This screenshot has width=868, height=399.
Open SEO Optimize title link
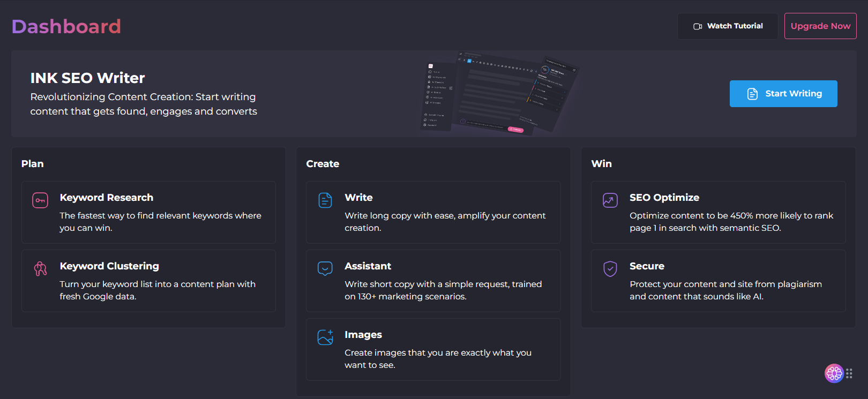tap(664, 198)
